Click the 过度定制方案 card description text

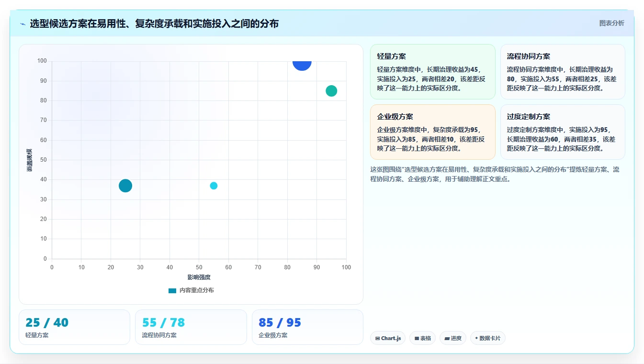tap(561, 139)
